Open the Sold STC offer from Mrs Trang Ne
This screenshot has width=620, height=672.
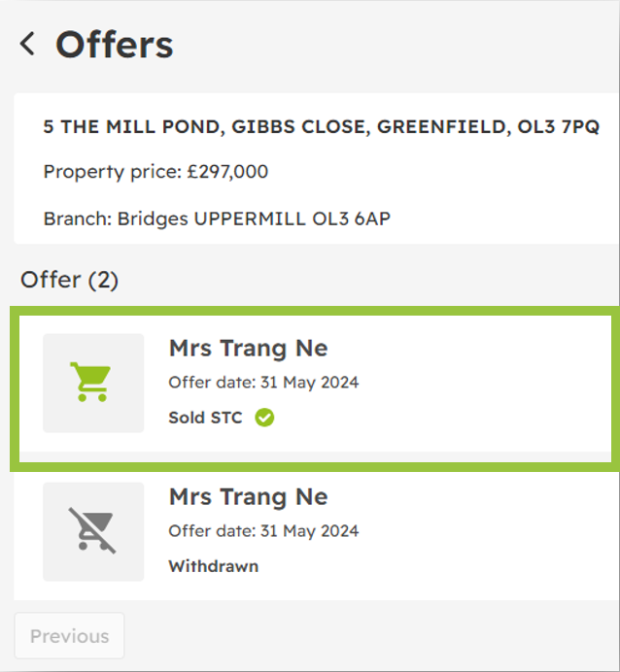point(316,388)
